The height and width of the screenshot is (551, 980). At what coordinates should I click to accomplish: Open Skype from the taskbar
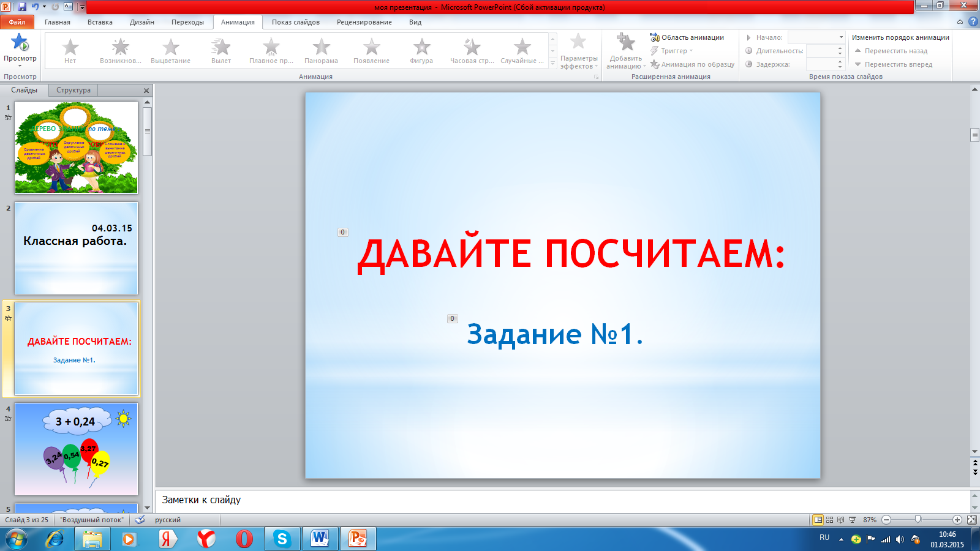(282, 539)
